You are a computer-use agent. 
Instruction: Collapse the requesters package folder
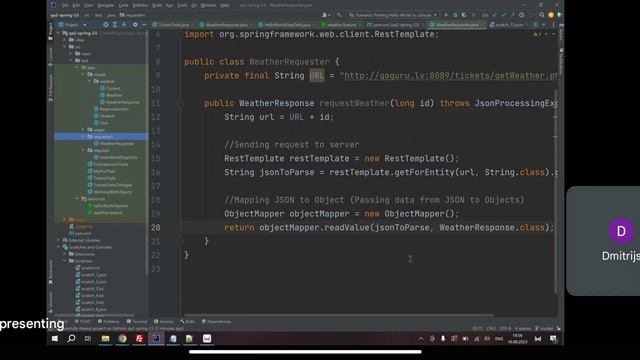84,136
